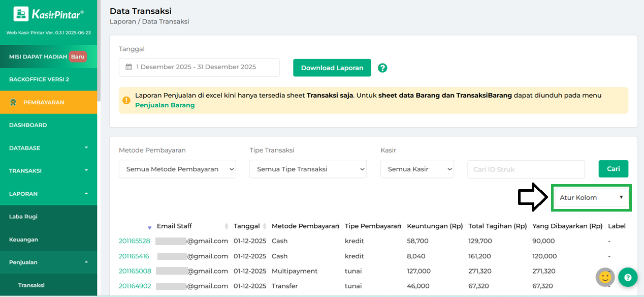Open the Dashboard menu item
The height and width of the screenshot is (297, 644).
point(28,125)
